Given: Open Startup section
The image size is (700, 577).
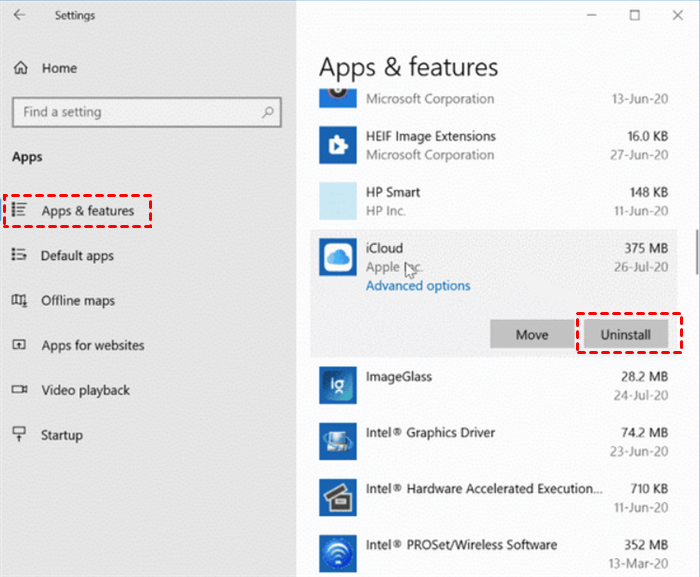Looking at the screenshot, I should (x=62, y=435).
